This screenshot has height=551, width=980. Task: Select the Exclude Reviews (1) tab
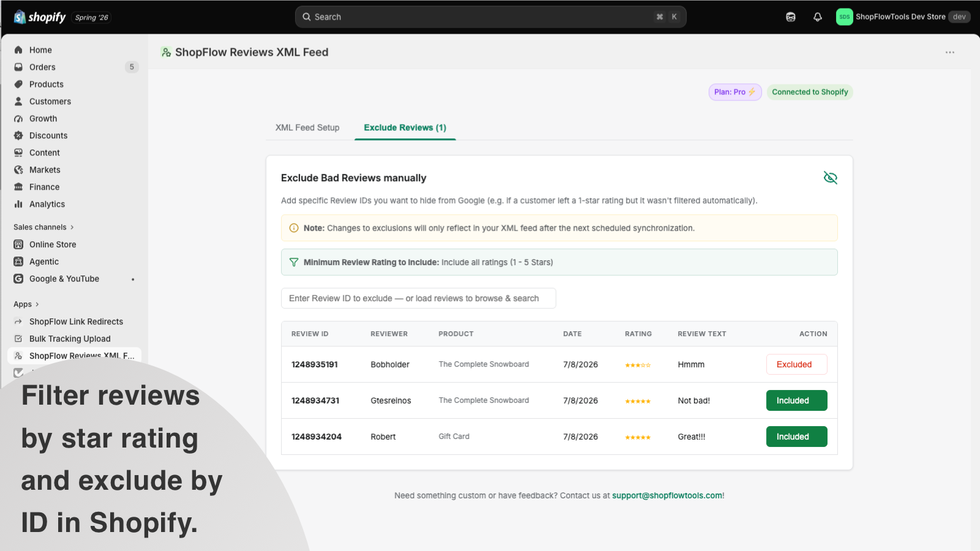(405, 127)
